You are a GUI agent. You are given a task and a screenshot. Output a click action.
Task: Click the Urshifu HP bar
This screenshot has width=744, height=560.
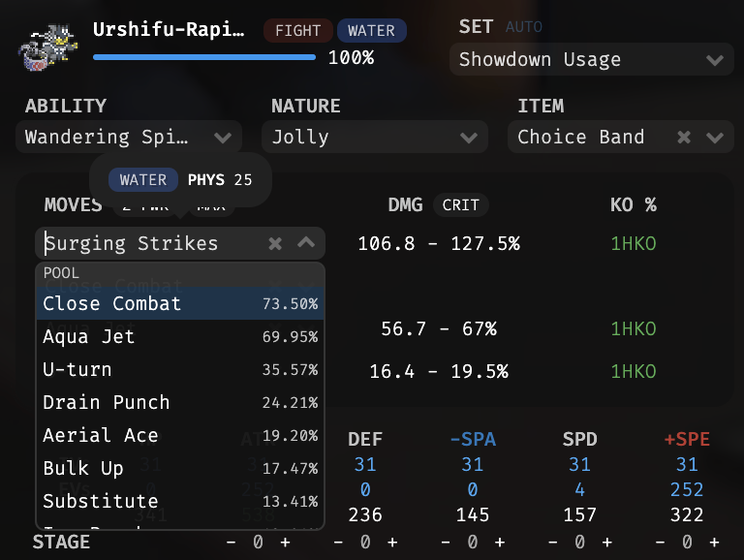pyautogui.click(x=204, y=57)
